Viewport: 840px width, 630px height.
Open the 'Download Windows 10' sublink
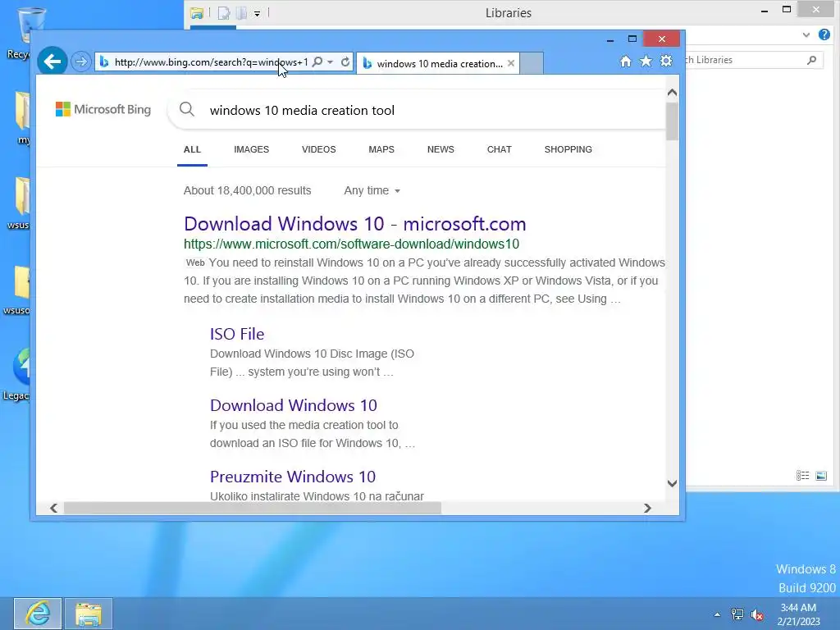coord(294,405)
